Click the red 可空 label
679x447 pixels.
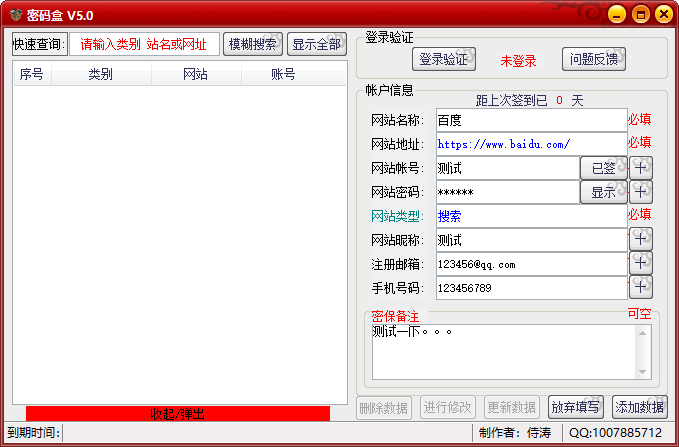tap(639, 314)
